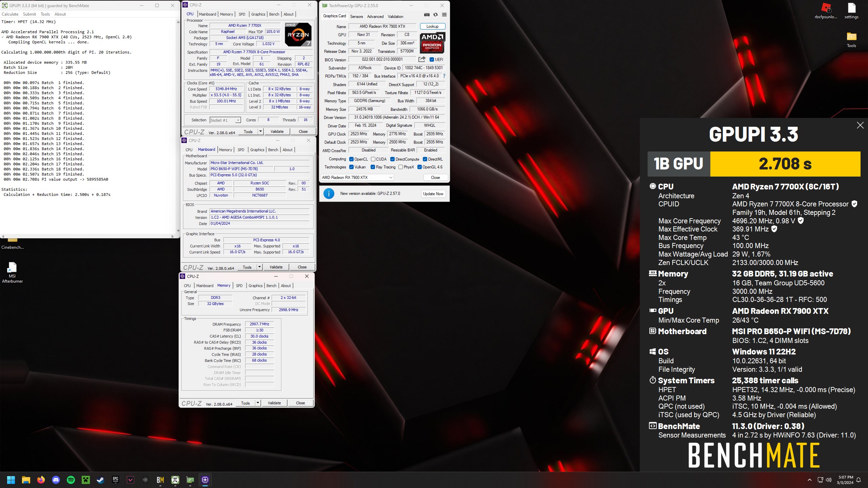Open the Tools menu in GPUPI

point(45,14)
